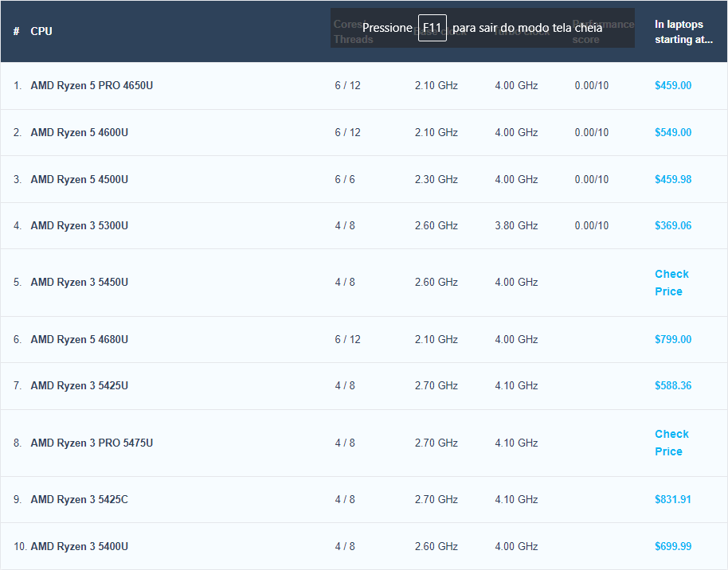Click the 0.00/10 score of Ryzen 5 PRO 4650U
This screenshot has width=728, height=570.
pyautogui.click(x=592, y=85)
